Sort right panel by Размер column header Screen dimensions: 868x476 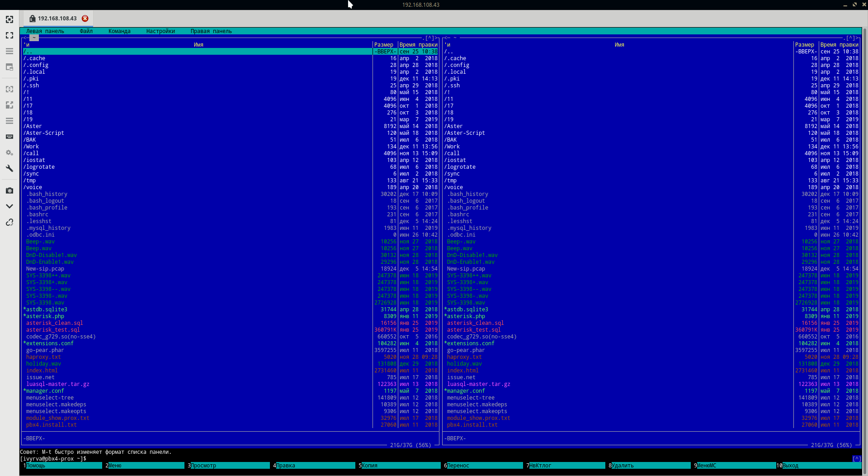point(805,45)
